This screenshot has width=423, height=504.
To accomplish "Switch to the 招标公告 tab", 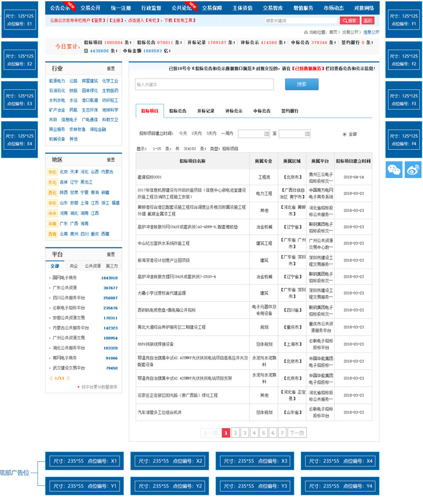I will coord(178,111).
